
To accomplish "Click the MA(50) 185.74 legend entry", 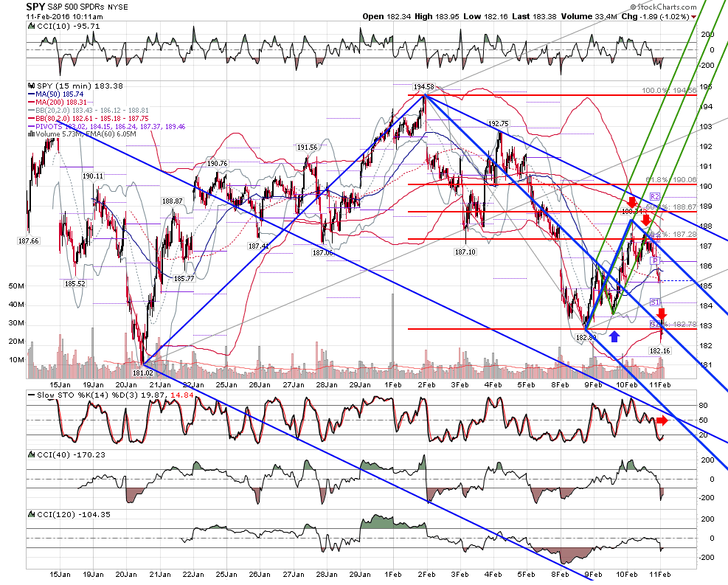I will [x=56, y=94].
